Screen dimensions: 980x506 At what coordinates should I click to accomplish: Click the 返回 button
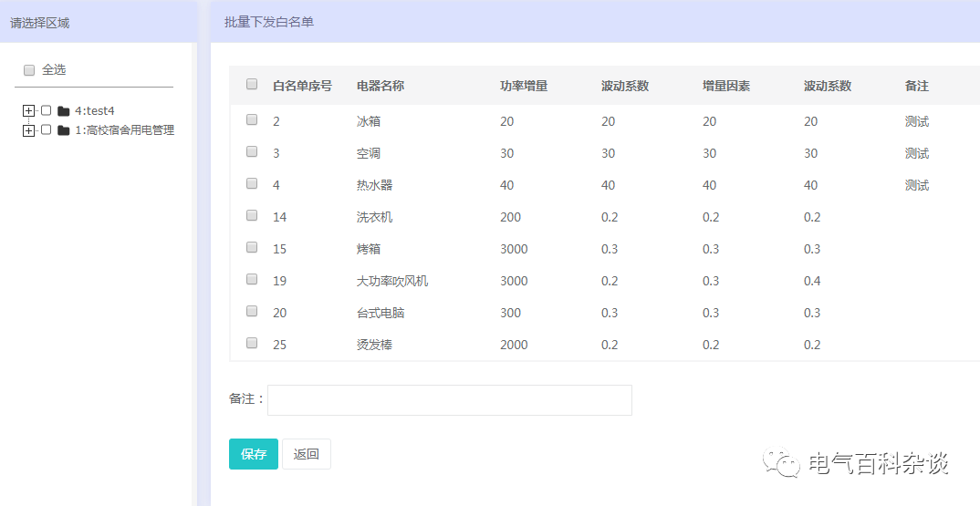point(307,454)
